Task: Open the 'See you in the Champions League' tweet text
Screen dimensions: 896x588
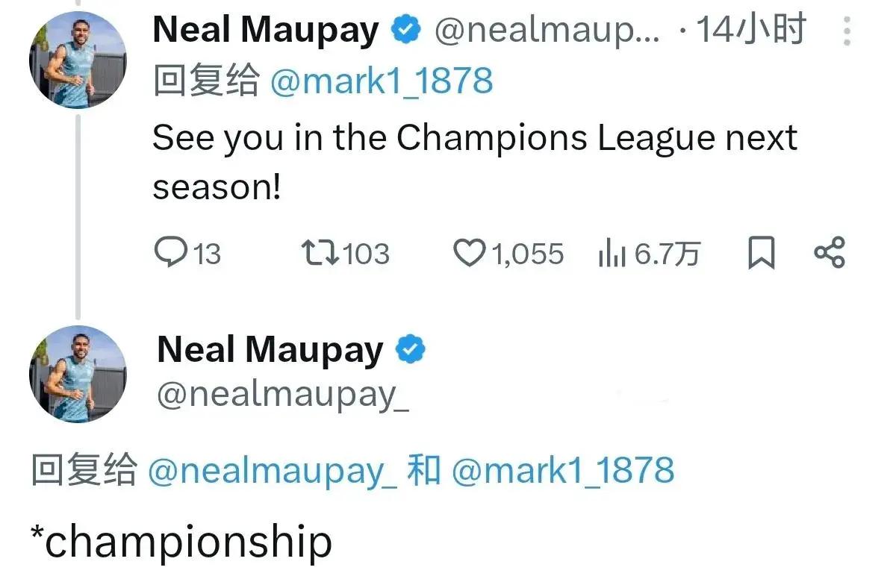Action: (475, 162)
